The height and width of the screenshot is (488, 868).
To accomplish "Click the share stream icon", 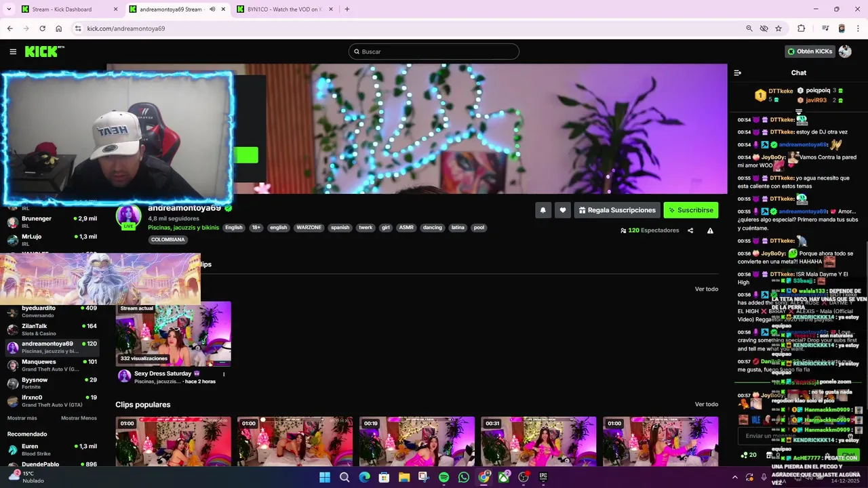I will tap(690, 230).
